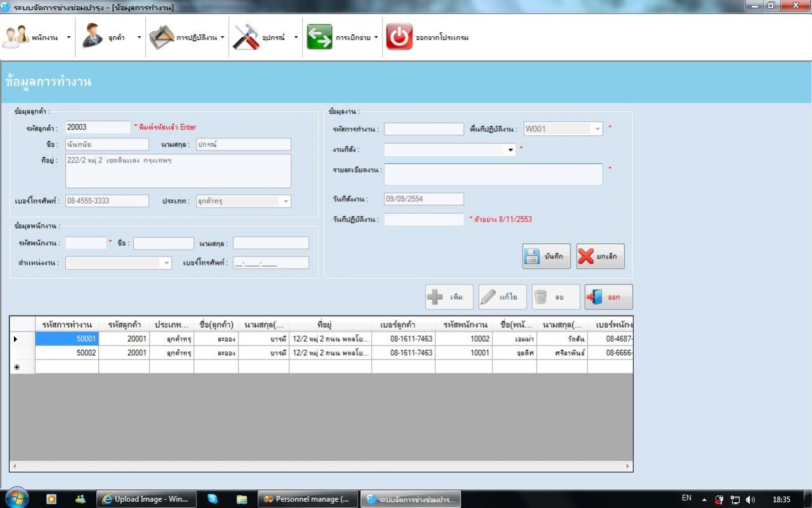The width and height of the screenshot is (812, 508).
Task: Click the บันทึก save button
Action: point(546,257)
